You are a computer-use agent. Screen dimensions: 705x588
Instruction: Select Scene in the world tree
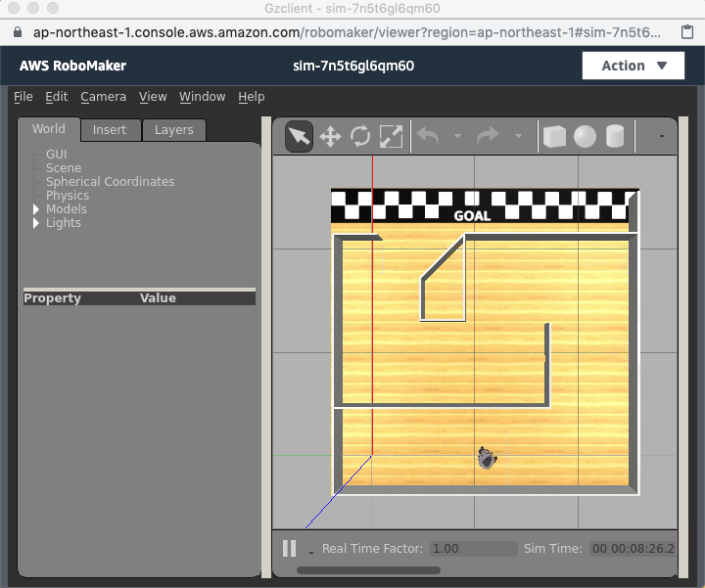point(64,168)
